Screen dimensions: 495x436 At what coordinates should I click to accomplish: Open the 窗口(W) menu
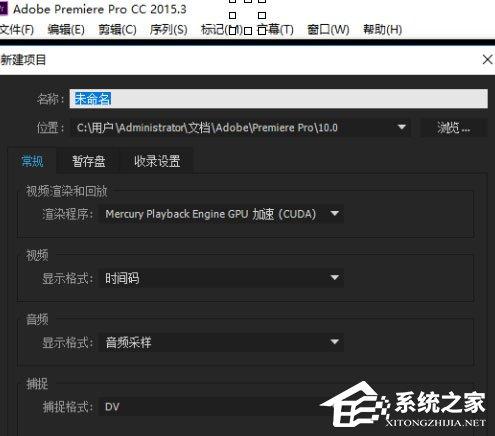tap(328, 30)
